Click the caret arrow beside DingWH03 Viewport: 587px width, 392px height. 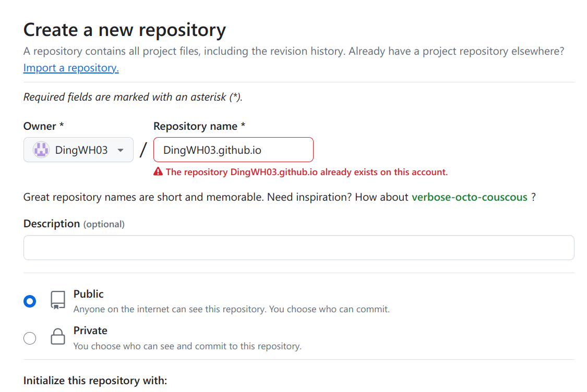click(x=121, y=150)
